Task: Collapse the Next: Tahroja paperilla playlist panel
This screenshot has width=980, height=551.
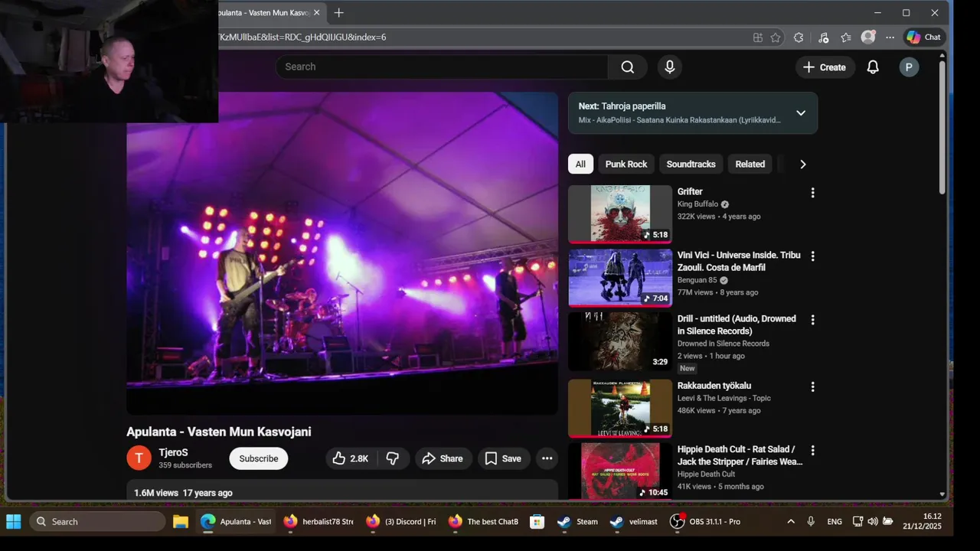Action: pyautogui.click(x=801, y=112)
